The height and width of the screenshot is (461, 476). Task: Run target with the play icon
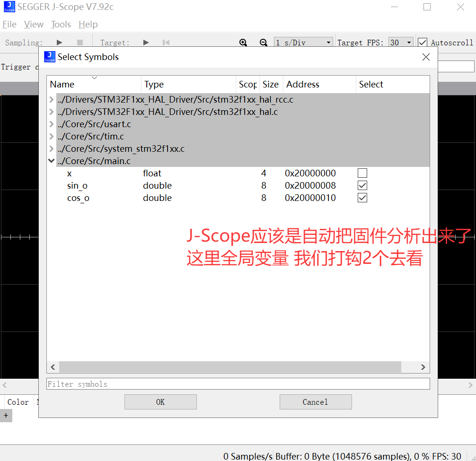pos(146,43)
